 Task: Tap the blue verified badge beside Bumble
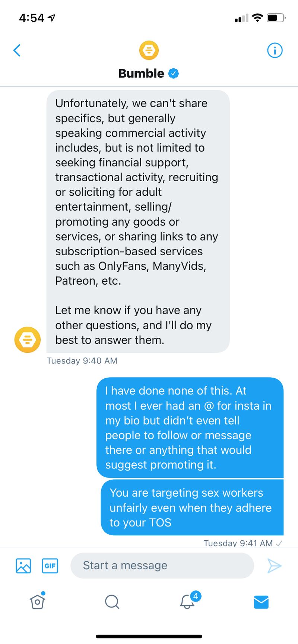(x=174, y=73)
